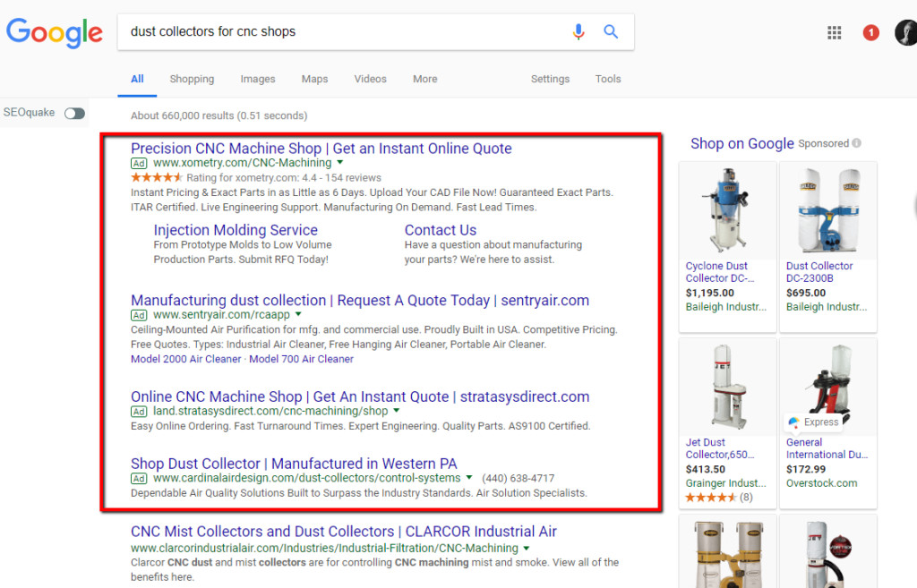The image size is (917, 588).
Task: Click the (440) 638-4717 phone number
Action: coord(518,479)
